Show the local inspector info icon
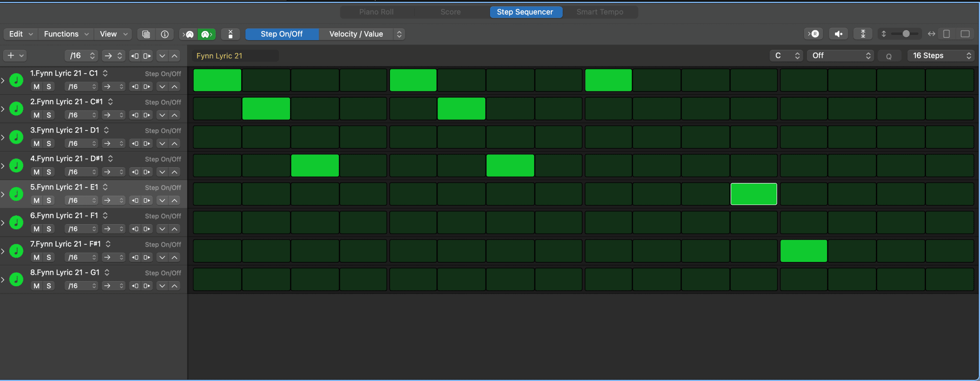Image resolution: width=980 pixels, height=381 pixels. 165,34
